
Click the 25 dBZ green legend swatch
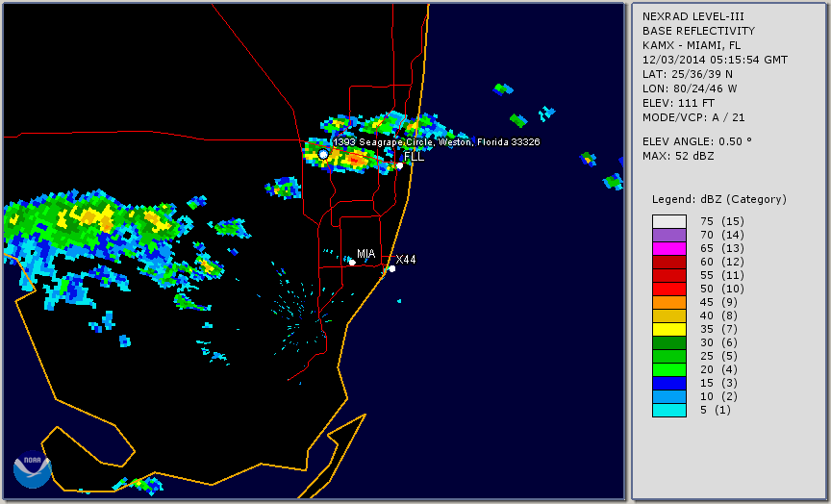point(669,356)
